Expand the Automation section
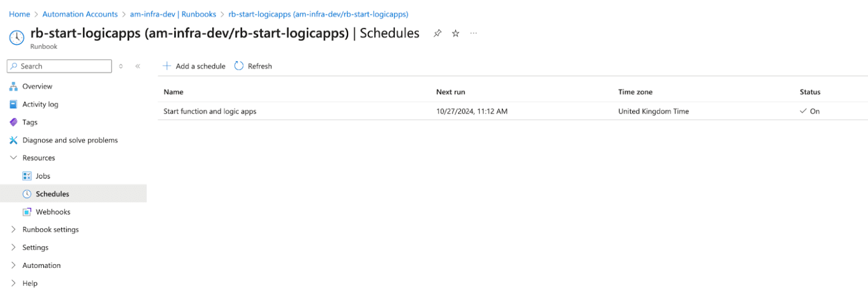 [x=14, y=266]
